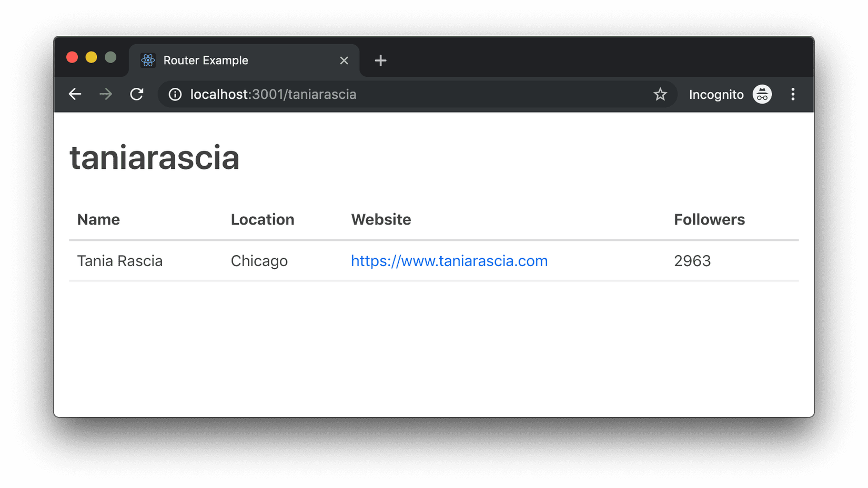
Task: Click the Location column header
Action: [x=263, y=219]
